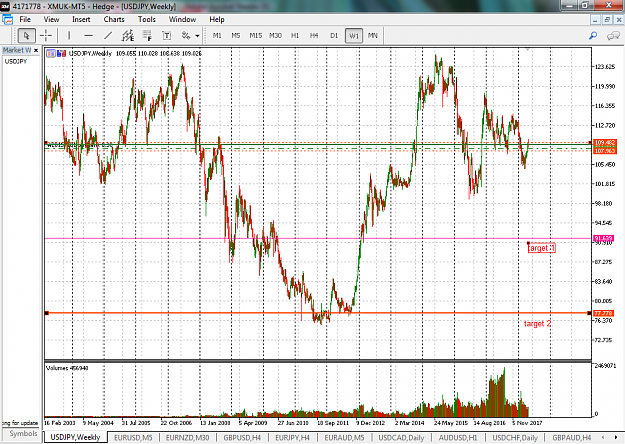The height and width of the screenshot is (444, 625).
Task: Open the USDCAD,Daily chart tab
Action: [x=401, y=438]
